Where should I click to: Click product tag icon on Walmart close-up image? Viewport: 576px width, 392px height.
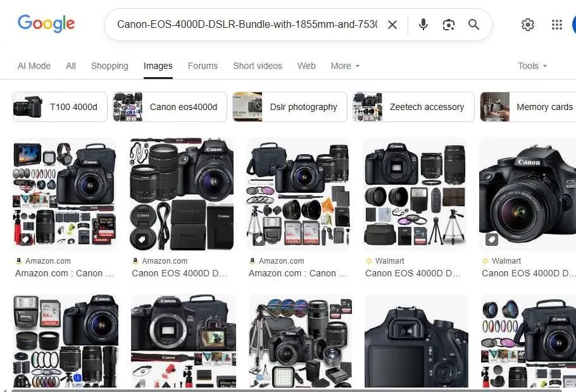click(x=492, y=240)
